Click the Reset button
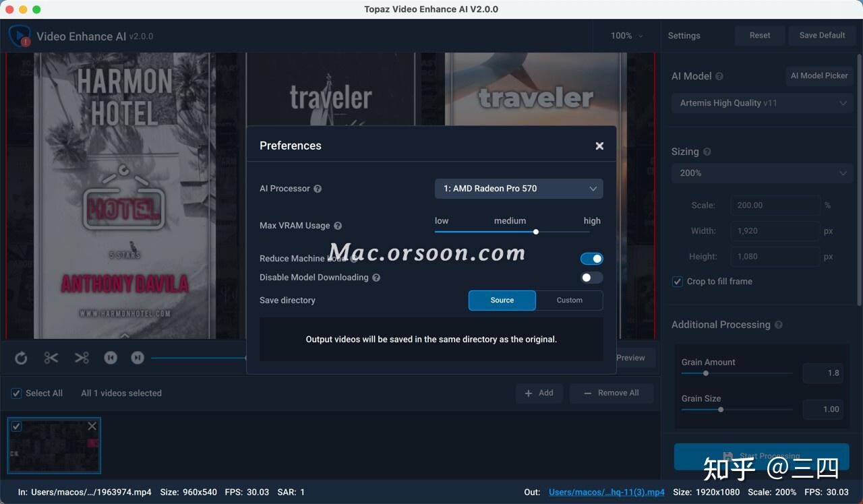Screen dimensions: 863x504 [x=760, y=36]
